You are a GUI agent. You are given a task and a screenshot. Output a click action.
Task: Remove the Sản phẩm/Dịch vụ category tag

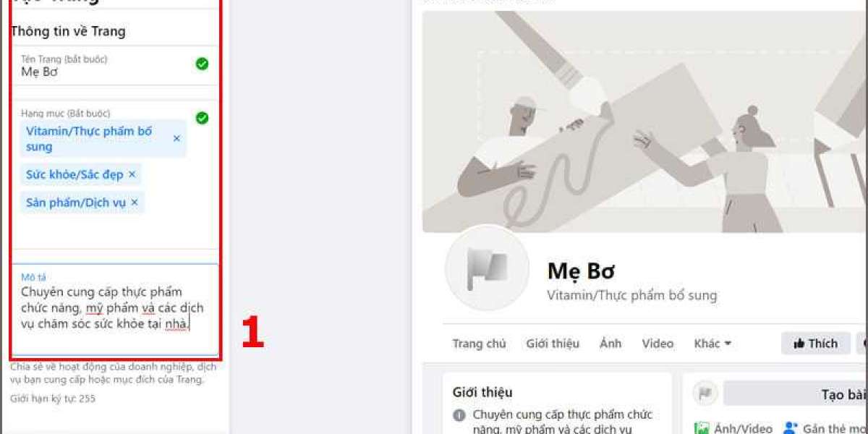134,203
